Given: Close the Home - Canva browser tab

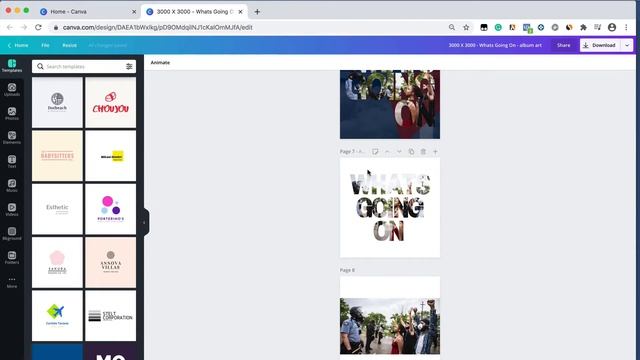Looking at the screenshot, I should pyautogui.click(x=134, y=12).
